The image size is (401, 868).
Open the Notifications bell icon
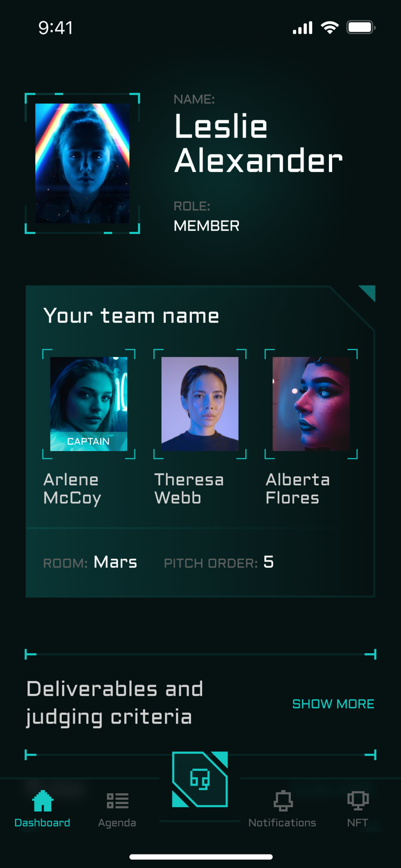(283, 801)
